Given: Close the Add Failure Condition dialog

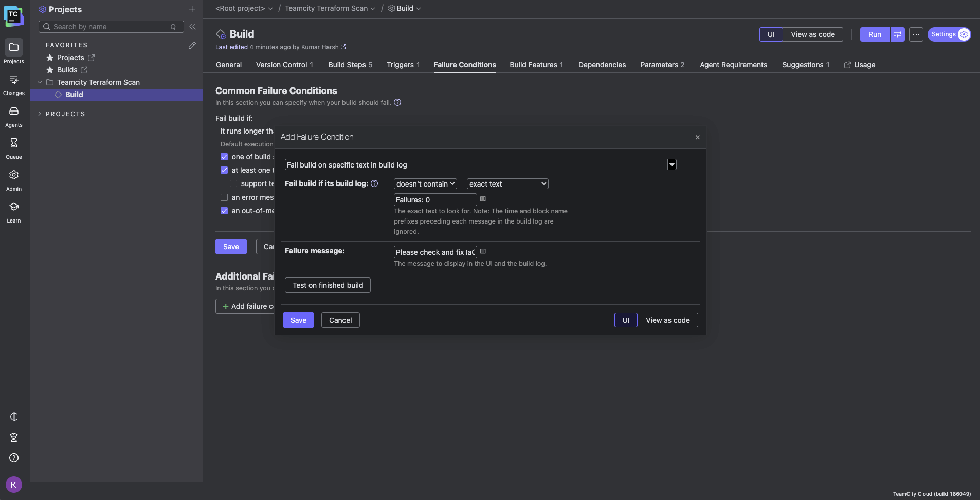Looking at the screenshot, I should pos(698,137).
